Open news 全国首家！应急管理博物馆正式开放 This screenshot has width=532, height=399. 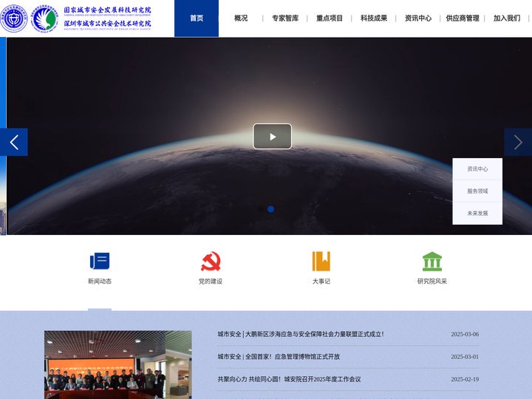[x=279, y=357]
